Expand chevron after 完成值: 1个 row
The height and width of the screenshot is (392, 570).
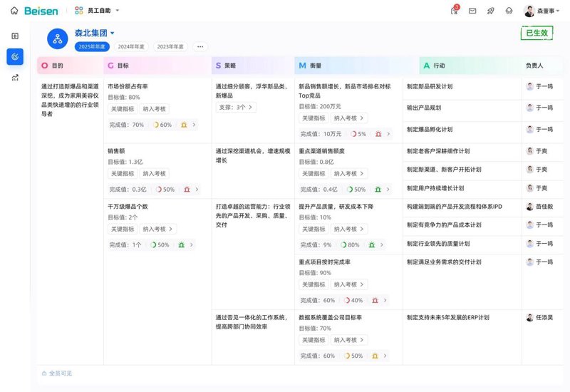tap(191, 244)
